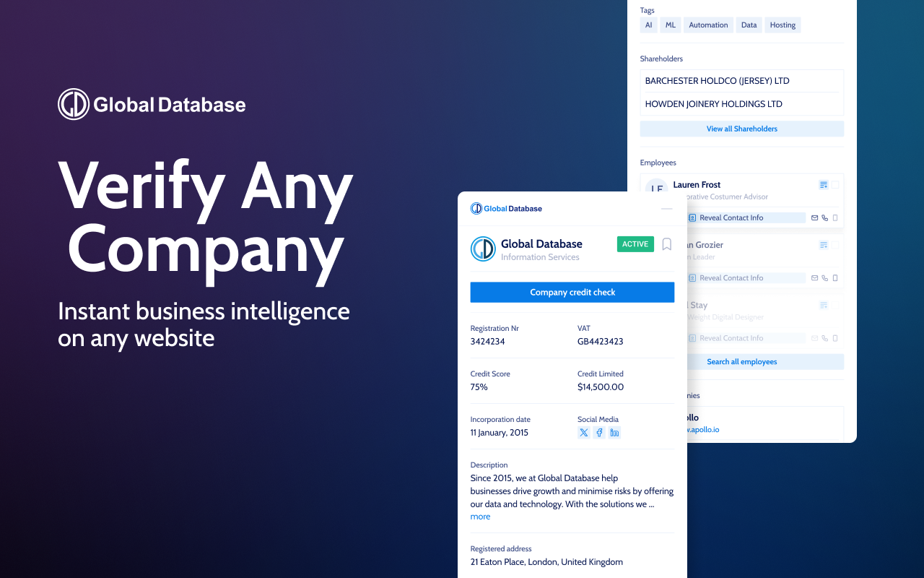Click Lauren Frost add-to-list icon
Image resolution: width=924 pixels, height=578 pixels.
(824, 185)
